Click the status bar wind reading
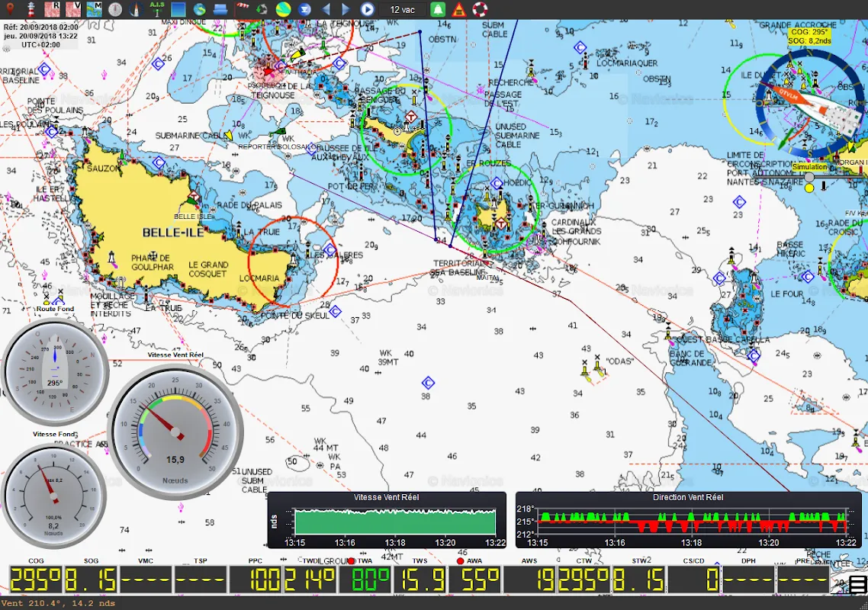 point(58,603)
